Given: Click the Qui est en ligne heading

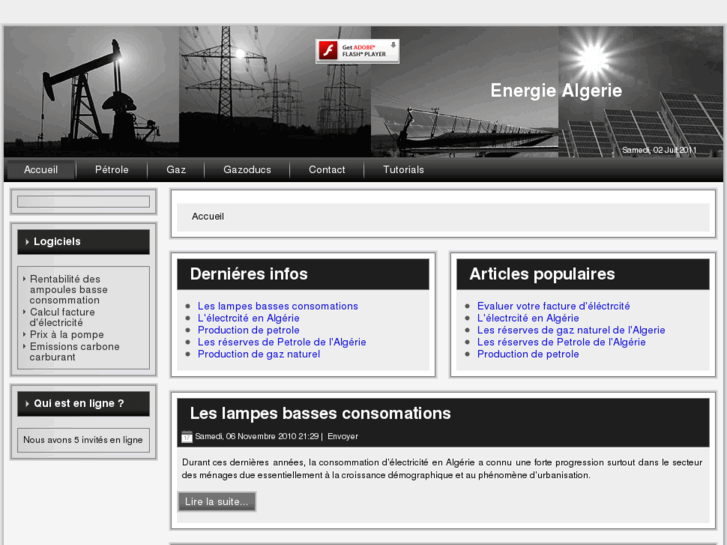Looking at the screenshot, I should 83,404.
